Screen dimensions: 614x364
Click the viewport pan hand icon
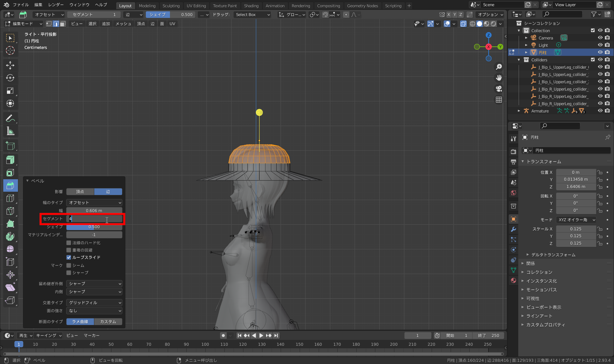(x=499, y=78)
